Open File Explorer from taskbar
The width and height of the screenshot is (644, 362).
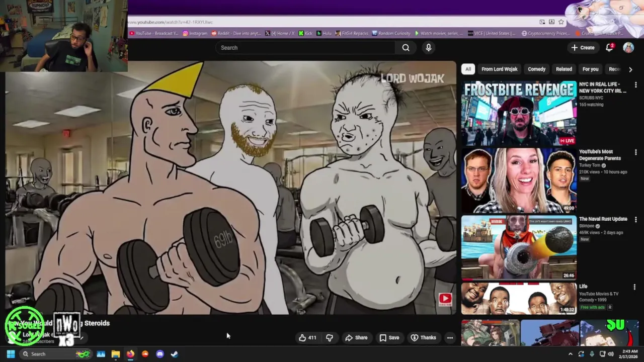click(x=116, y=354)
